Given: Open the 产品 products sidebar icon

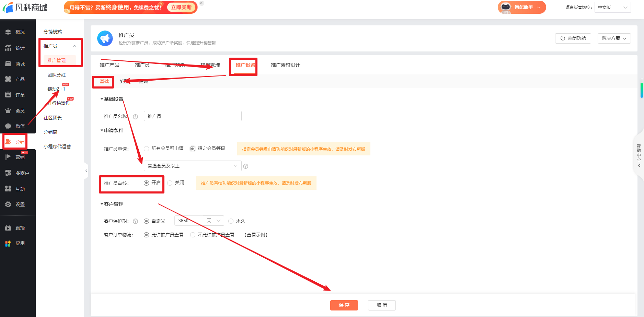Looking at the screenshot, I should tap(8, 79).
